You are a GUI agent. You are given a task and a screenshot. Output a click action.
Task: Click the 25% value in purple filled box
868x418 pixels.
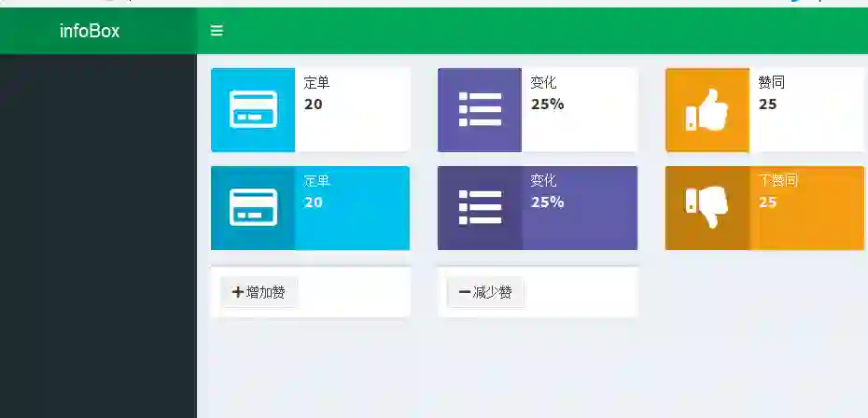pos(547,202)
